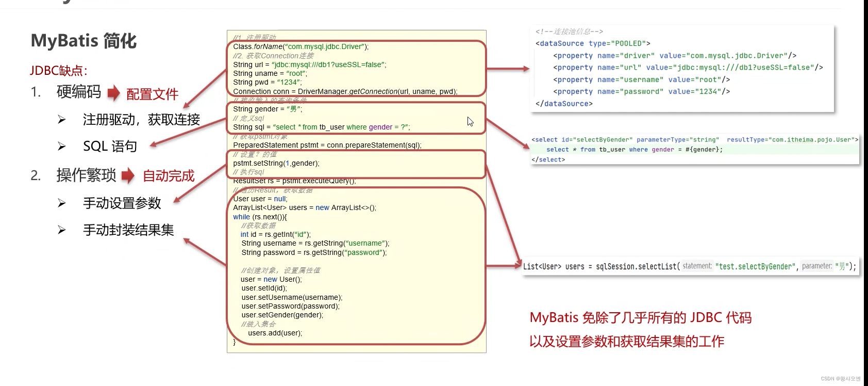868x386 pixels.
Task: Click the Class.forName driver code line
Action: 301,46
